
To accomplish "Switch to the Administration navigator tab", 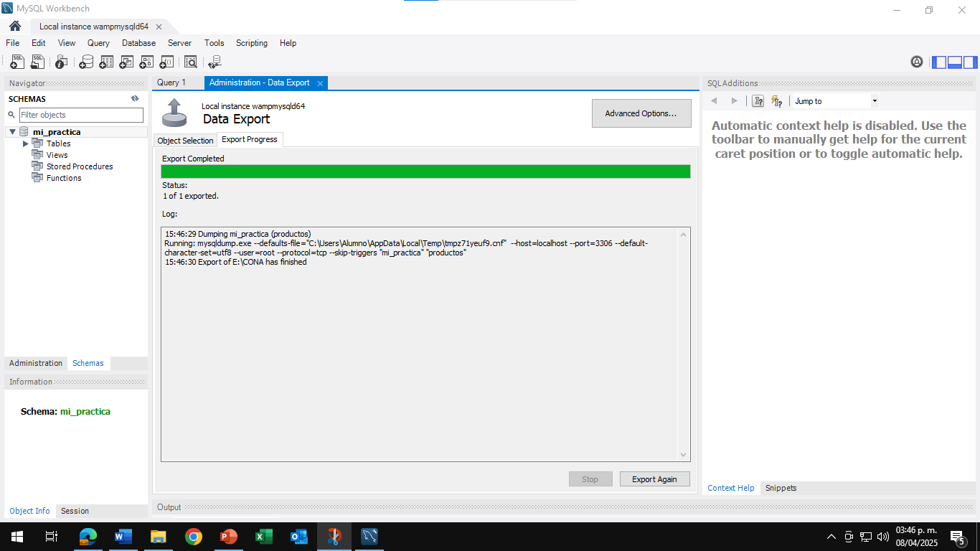I will (x=36, y=363).
